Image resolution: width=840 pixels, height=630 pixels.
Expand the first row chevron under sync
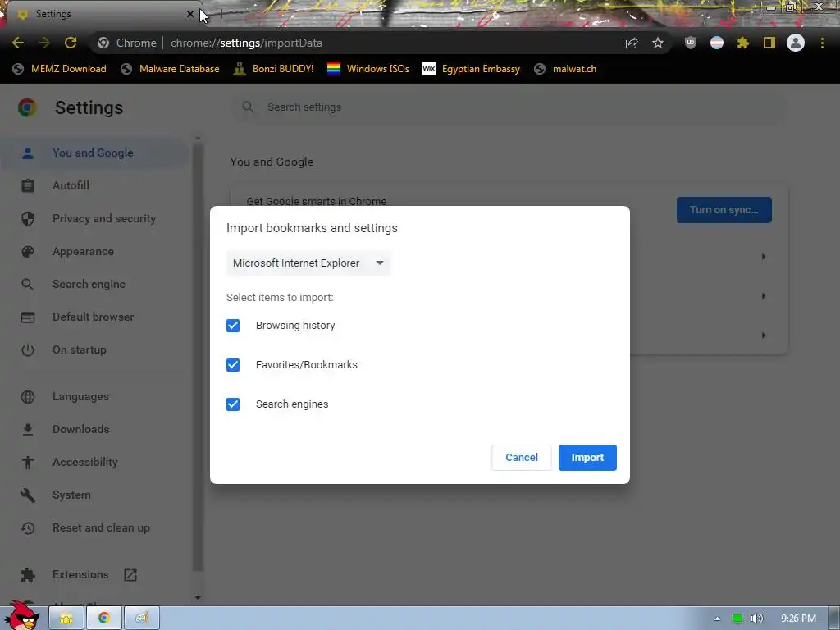(x=764, y=257)
